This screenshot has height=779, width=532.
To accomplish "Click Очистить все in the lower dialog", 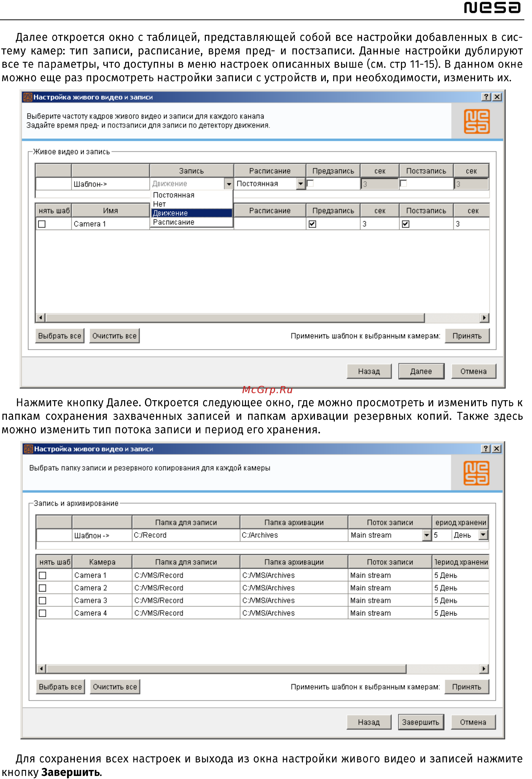I will click(115, 687).
